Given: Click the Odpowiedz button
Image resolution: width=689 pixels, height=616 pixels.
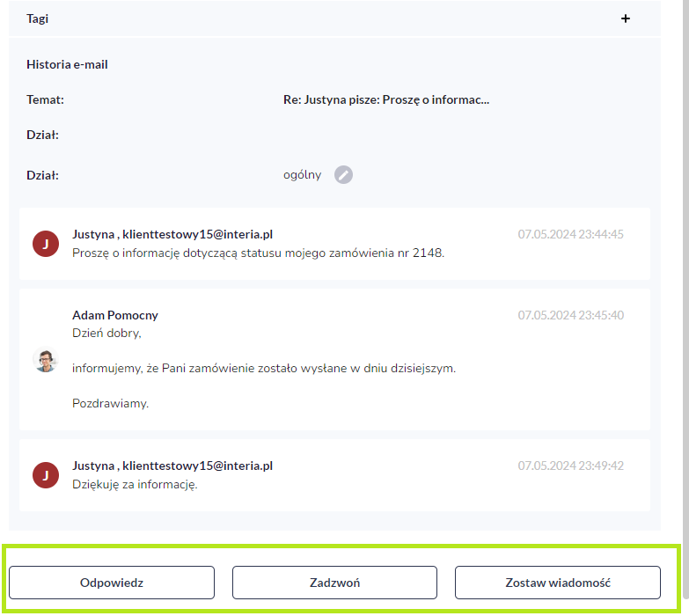Looking at the screenshot, I should pos(112,583).
